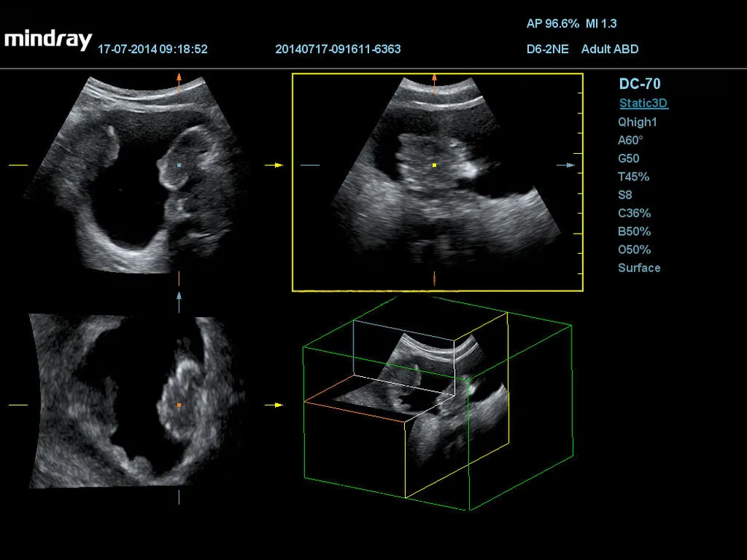Click the blue up arrow above the bottom-left pane
Image resolution: width=747 pixels, height=560 pixels.
pyautogui.click(x=179, y=302)
